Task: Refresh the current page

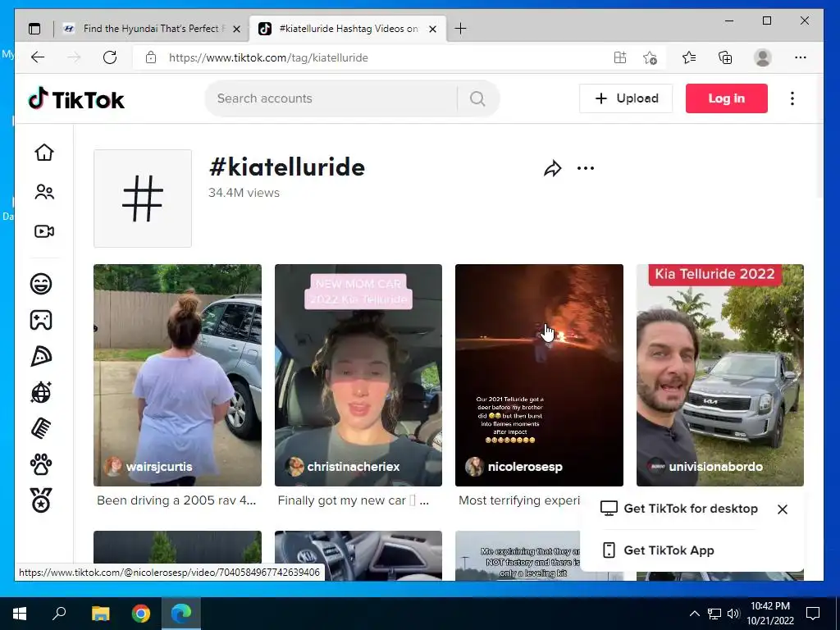Action: click(110, 57)
